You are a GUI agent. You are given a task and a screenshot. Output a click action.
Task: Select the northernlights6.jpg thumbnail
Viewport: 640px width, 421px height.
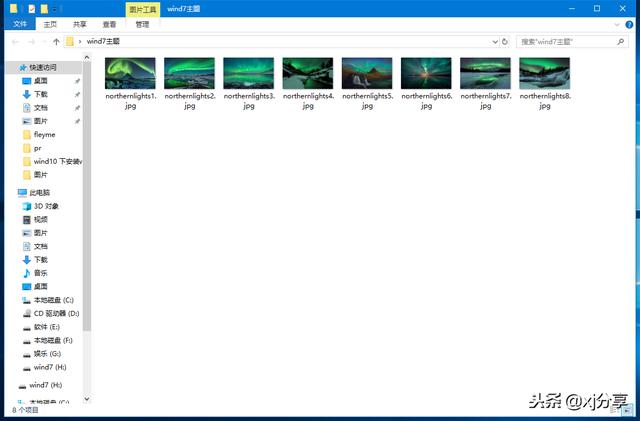tap(426, 74)
